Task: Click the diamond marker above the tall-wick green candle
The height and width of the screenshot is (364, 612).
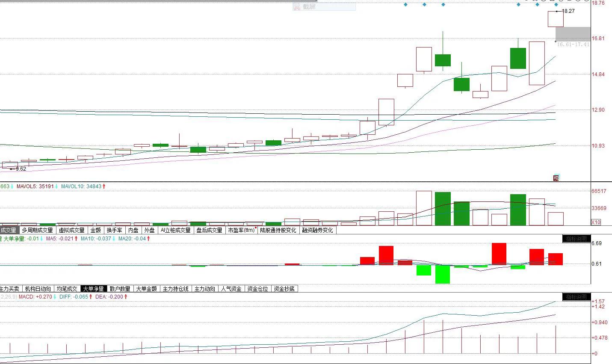Action: (443, 5)
